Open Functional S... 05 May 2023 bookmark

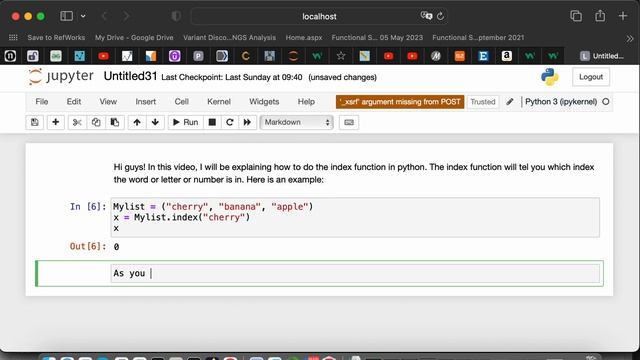click(377, 38)
